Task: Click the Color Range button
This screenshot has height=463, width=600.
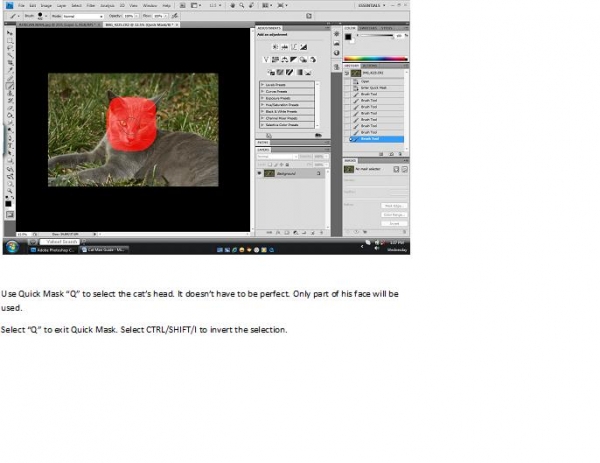Action: [394, 215]
